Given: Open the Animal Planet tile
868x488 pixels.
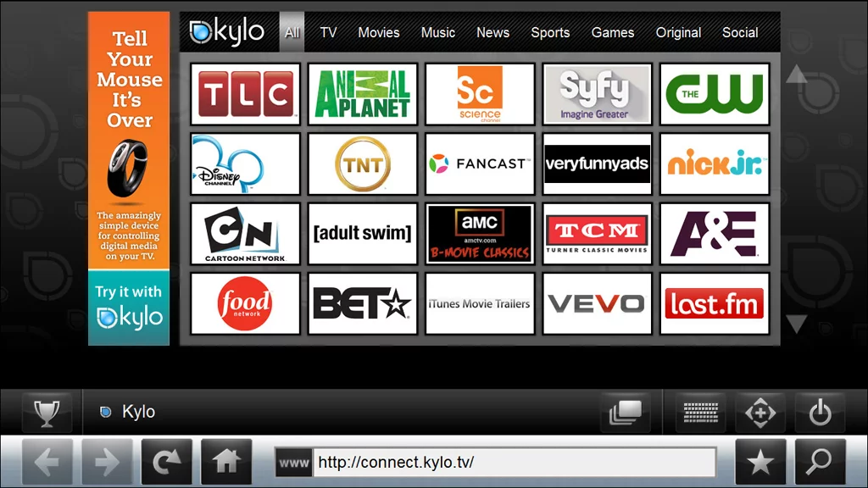Looking at the screenshot, I should coord(363,93).
